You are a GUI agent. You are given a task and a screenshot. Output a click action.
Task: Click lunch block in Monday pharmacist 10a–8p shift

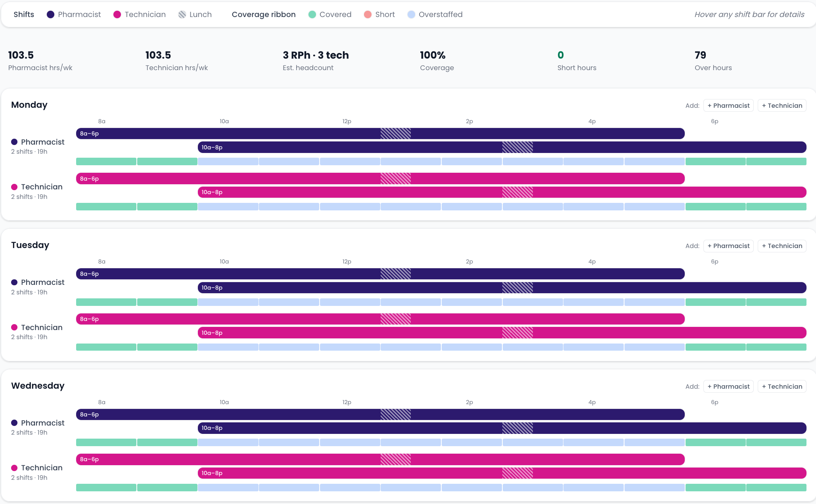pos(517,147)
